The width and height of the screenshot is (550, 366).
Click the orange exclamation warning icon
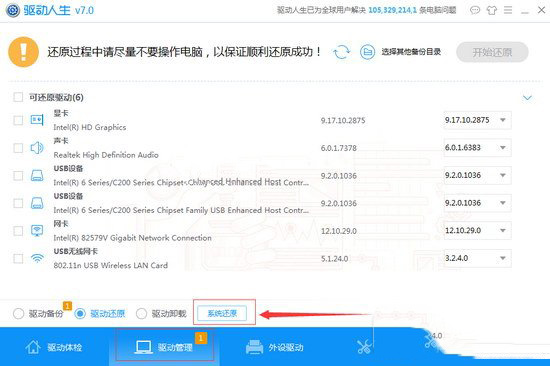tap(23, 52)
